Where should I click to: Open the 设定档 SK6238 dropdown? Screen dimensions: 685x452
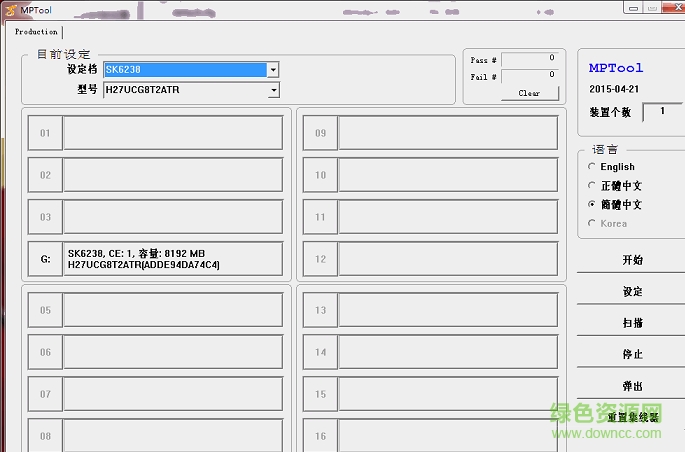[x=272, y=70]
